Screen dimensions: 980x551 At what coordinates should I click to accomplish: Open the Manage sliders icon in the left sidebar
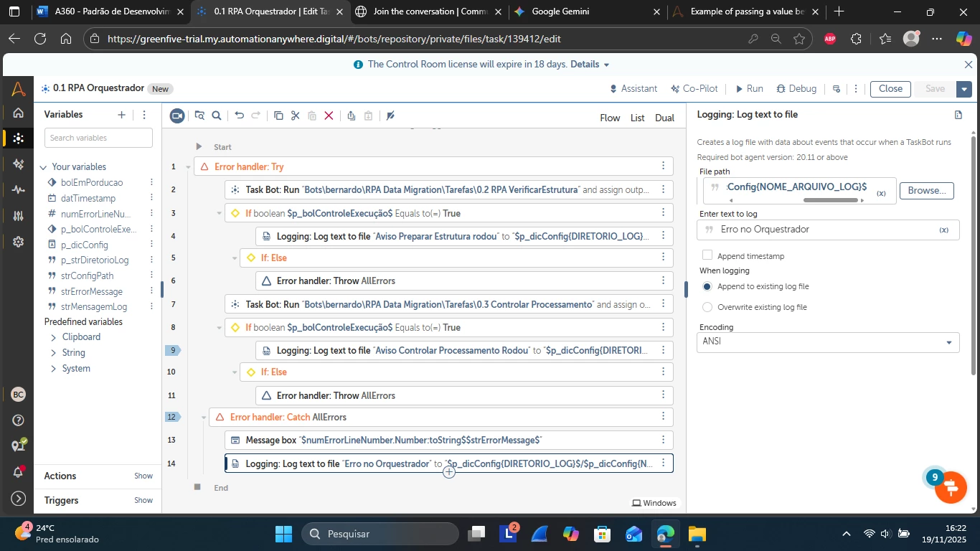pyautogui.click(x=19, y=216)
